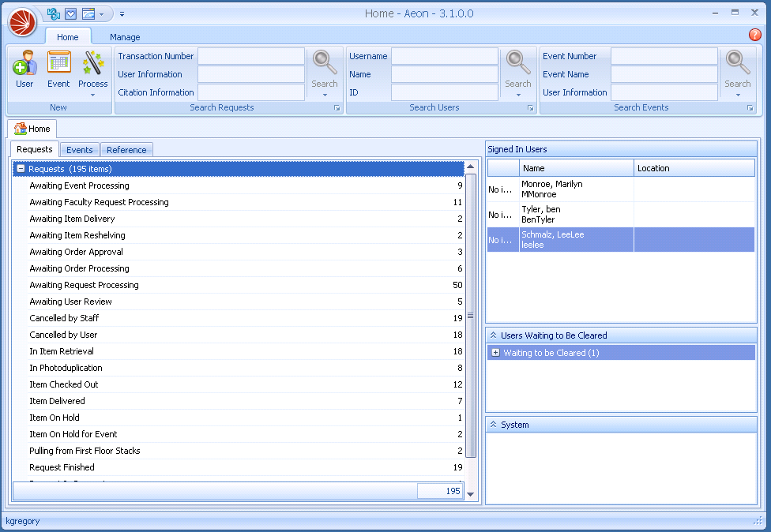Open the Search Requests dialog launcher icon
The image size is (771, 532).
337,107
